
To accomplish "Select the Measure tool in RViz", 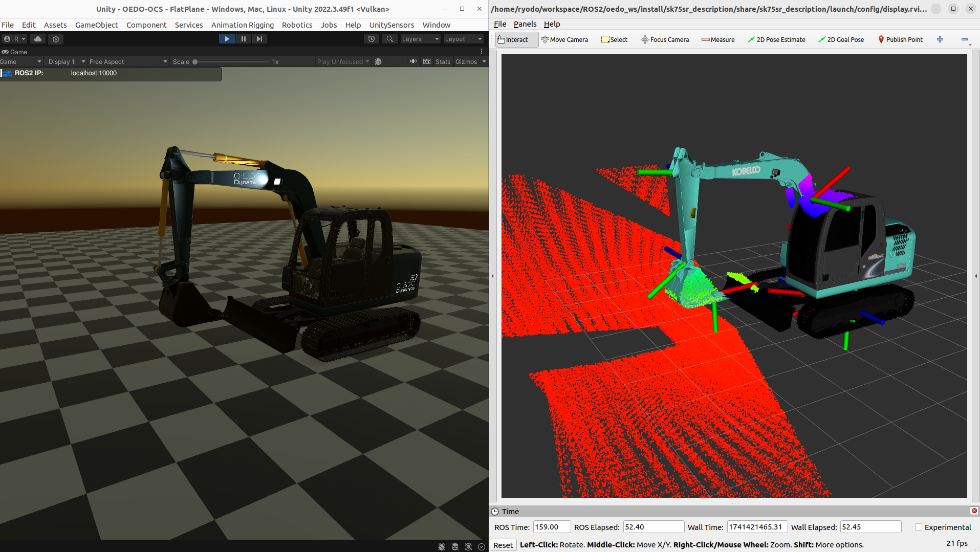I will click(718, 39).
